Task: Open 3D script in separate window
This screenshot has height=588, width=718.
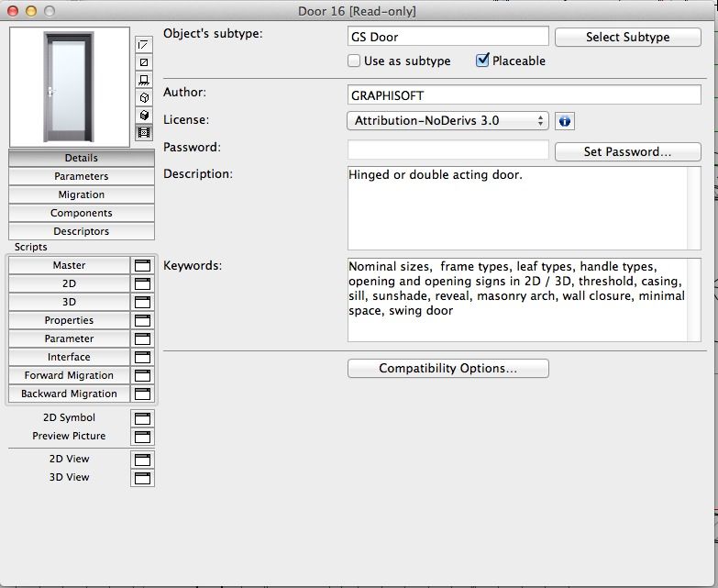Action: click(x=142, y=302)
